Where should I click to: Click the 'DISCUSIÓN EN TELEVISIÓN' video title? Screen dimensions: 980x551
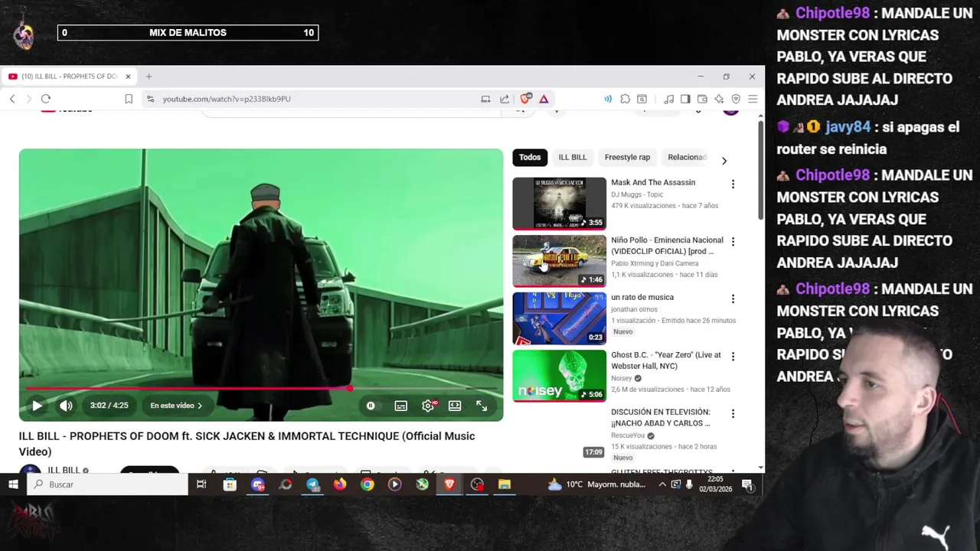[661, 417]
